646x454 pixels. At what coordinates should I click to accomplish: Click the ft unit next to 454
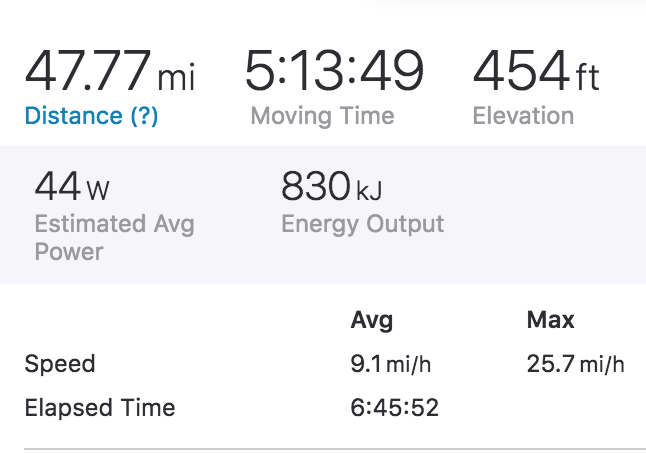587,77
